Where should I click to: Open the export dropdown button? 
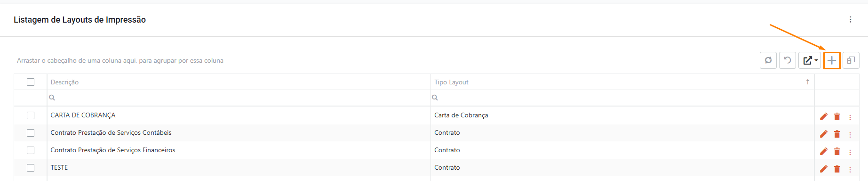(810, 60)
